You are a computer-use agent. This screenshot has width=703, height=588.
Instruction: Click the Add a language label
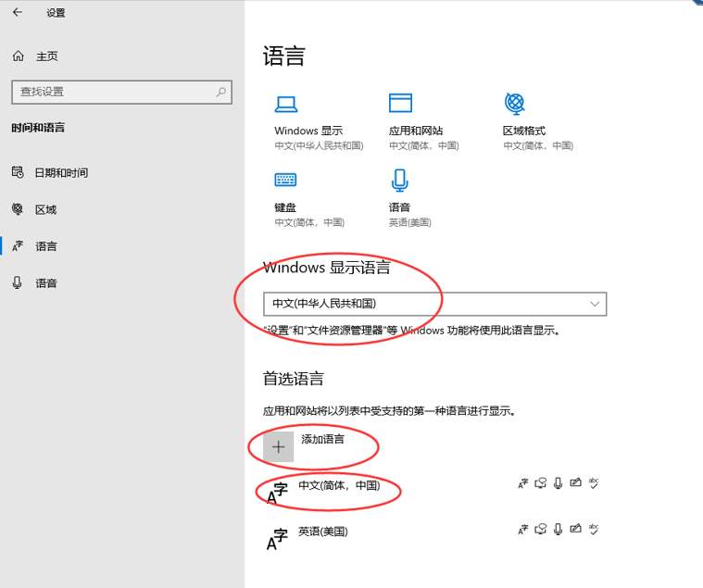(x=323, y=439)
